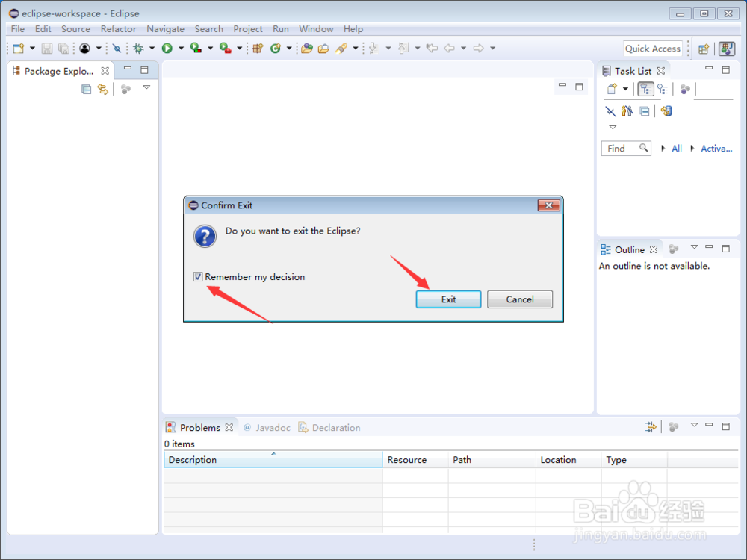The width and height of the screenshot is (747, 560).
Task: Switch to the Declaration tab
Action: [329, 428]
